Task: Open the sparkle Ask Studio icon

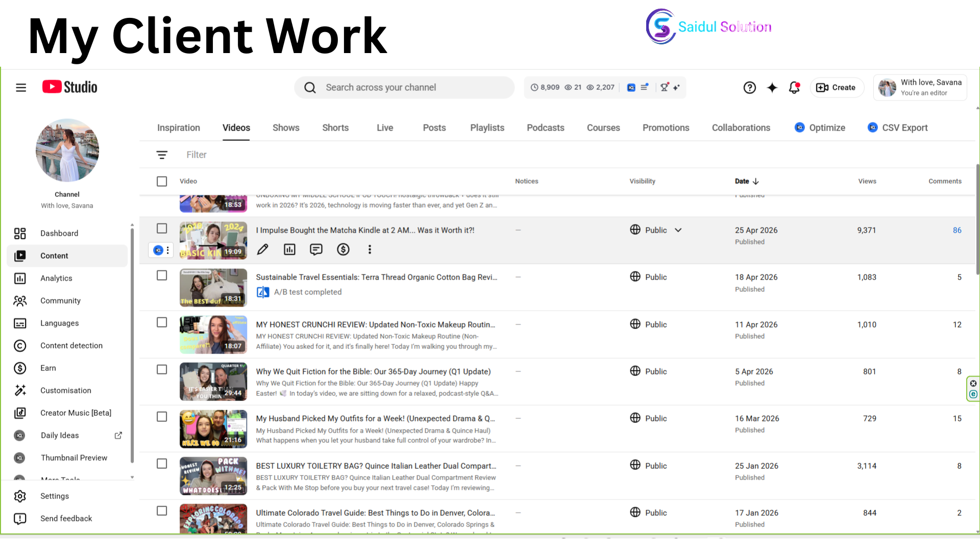Action: (x=772, y=88)
